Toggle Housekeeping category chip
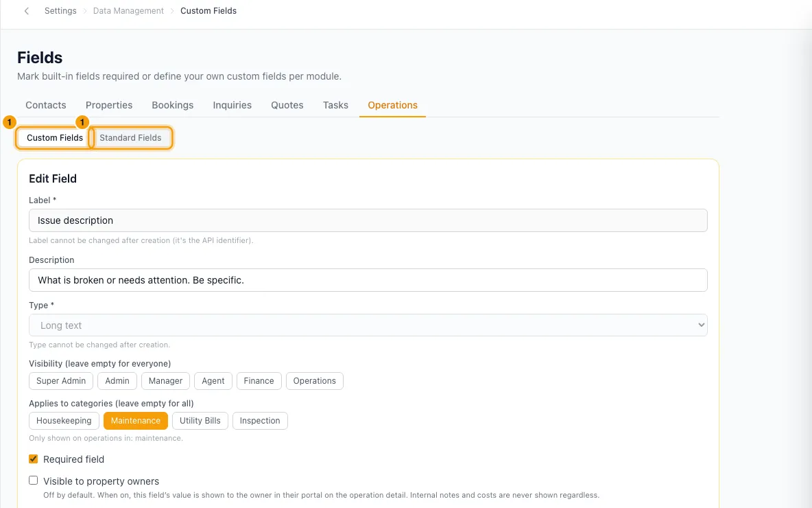Screen dimensions: 812x508 (64, 421)
